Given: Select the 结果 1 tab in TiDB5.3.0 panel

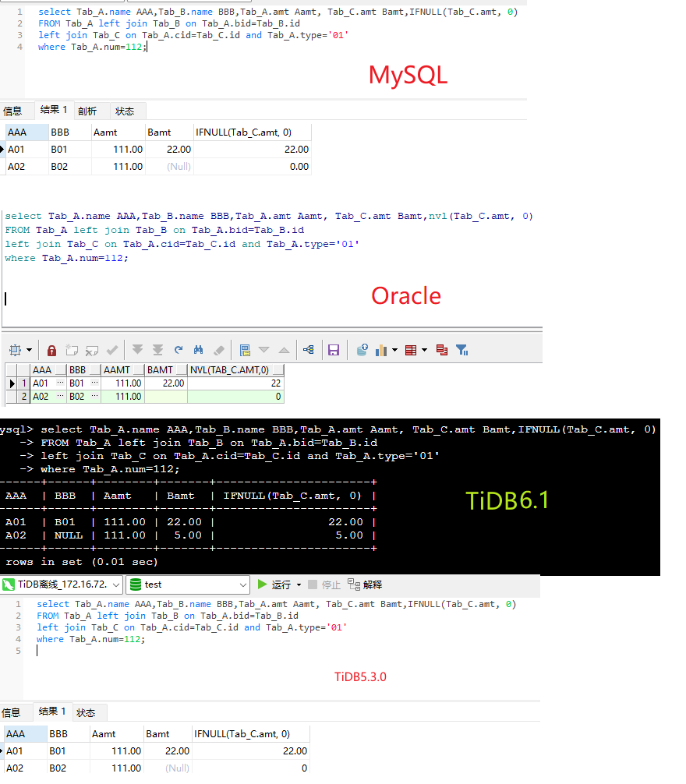Looking at the screenshot, I should 52,711.
